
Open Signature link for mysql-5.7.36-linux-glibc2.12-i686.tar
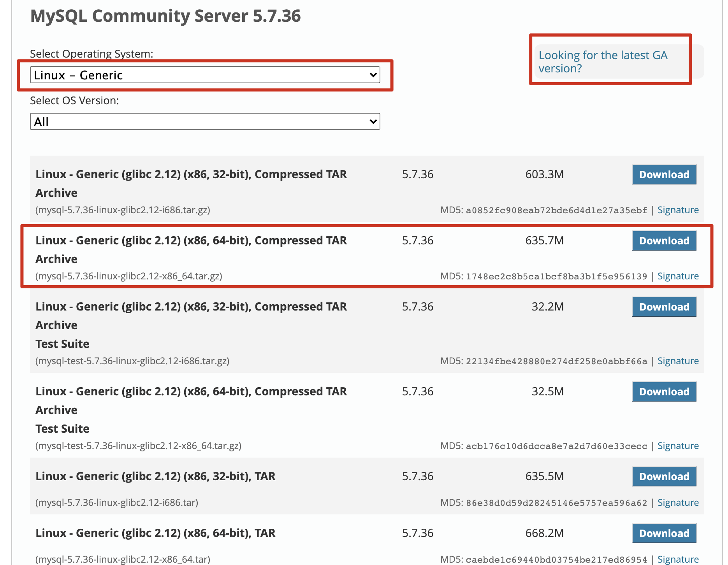coord(678,503)
